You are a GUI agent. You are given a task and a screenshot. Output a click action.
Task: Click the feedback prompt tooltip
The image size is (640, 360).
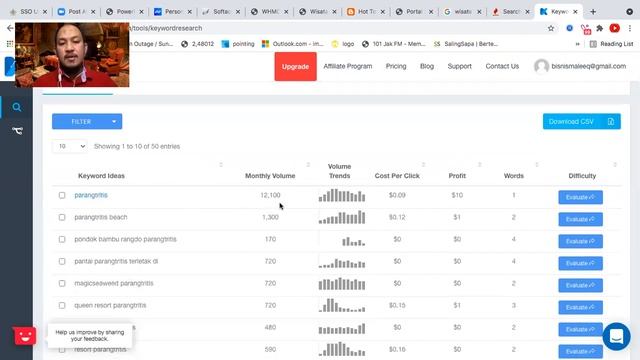(x=90, y=336)
